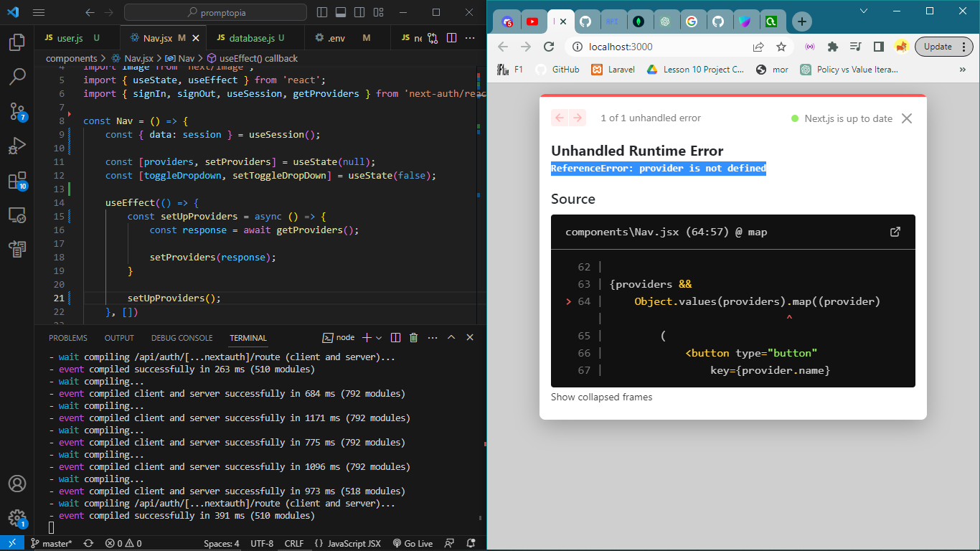Image resolution: width=980 pixels, height=551 pixels.
Task: Switch to the OUTPUT panel tab
Action: point(119,338)
